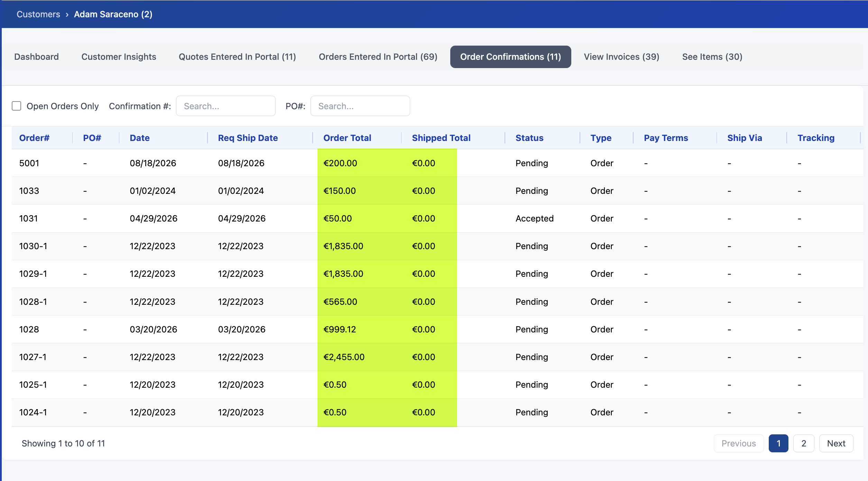Sort by the Ship Via column header

pos(745,138)
